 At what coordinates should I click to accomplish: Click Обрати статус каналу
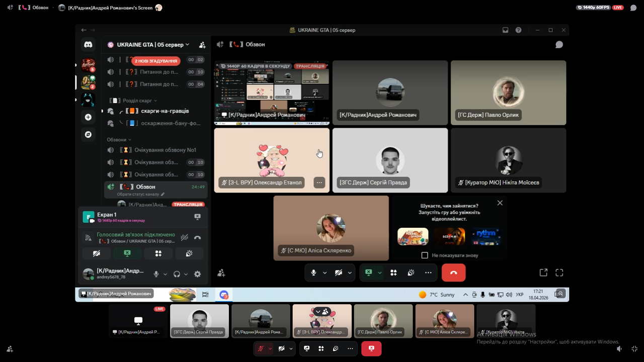click(141, 194)
